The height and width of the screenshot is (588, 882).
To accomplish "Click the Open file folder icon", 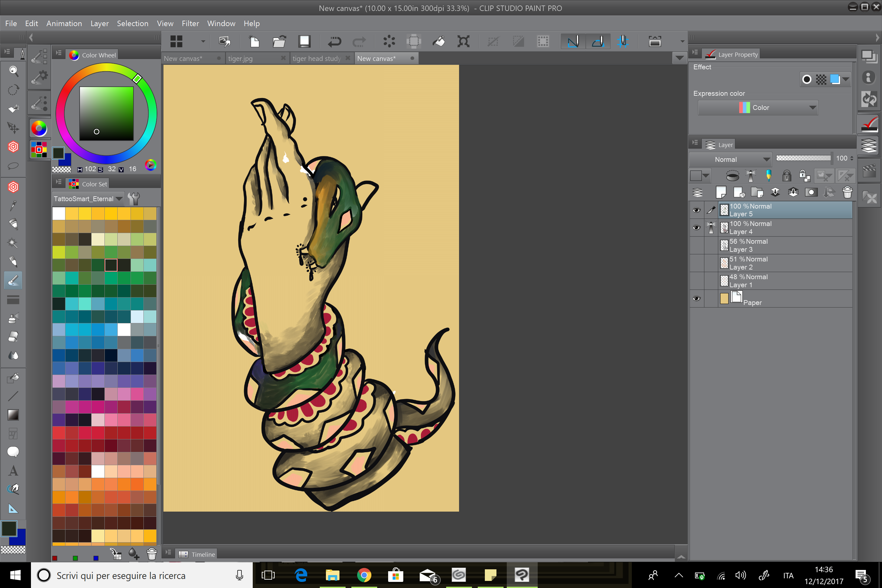I will tap(279, 41).
